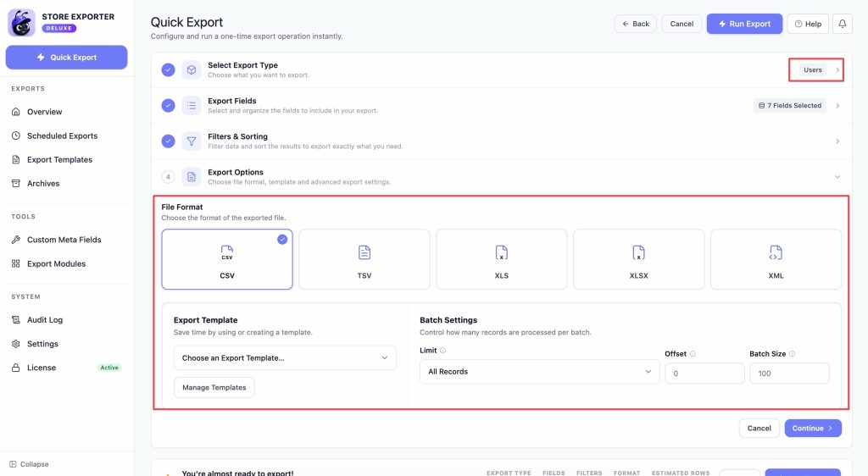Click the notification bell icon
The width and height of the screenshot is (868, 476).
[x=842, y=24]
